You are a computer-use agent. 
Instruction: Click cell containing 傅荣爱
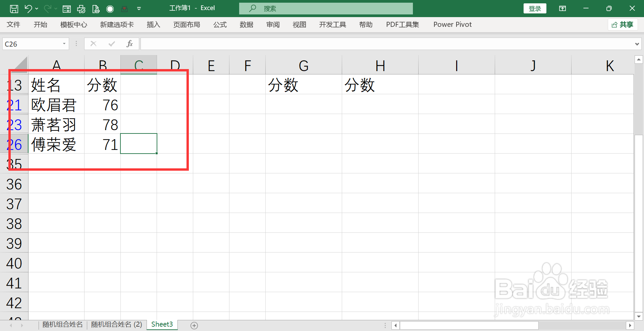pos(56,144)
